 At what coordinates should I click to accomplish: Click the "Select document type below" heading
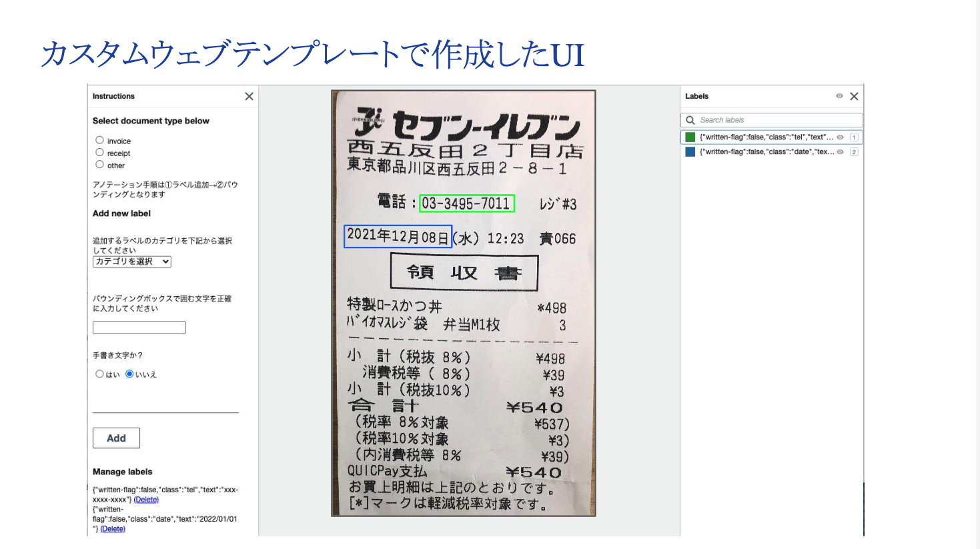[x=151, y=121]
